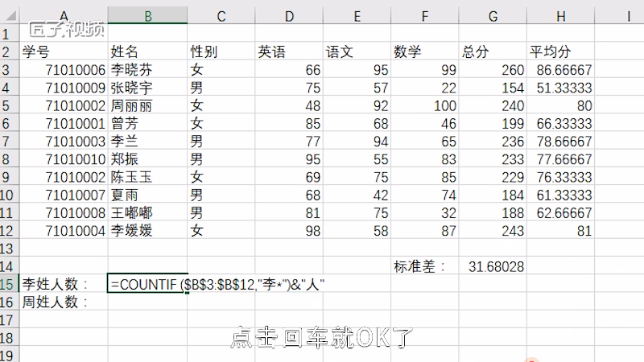Viewport: 644px width, 362px height.
Task: Select the name cell 周丽丽
Action: (x=147, y=105)
